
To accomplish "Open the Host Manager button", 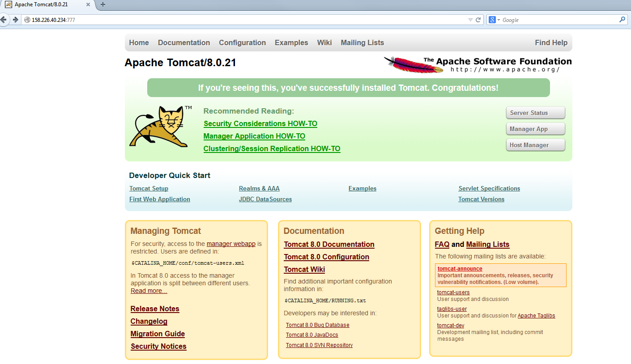I will click(x=536, y=145).
